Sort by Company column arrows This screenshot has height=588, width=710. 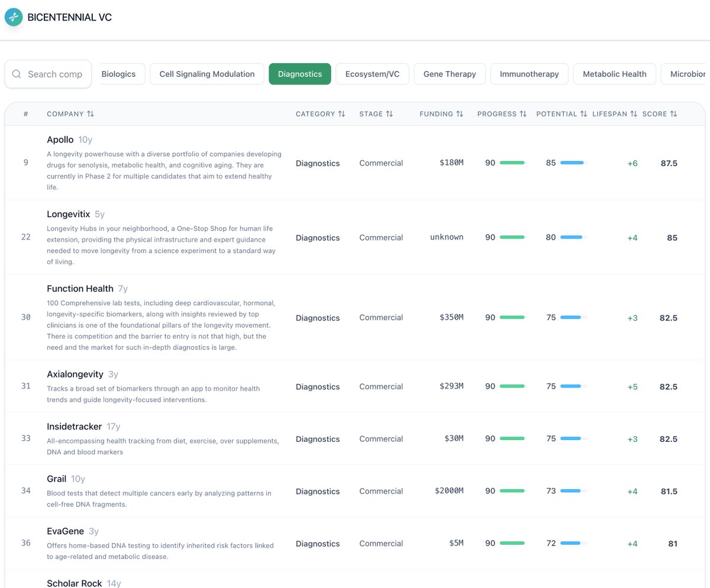[x=91, y=114]
